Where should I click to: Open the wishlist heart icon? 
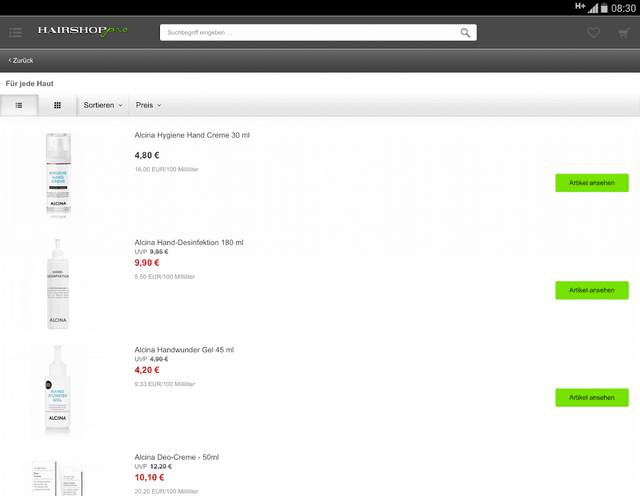point(593,33)
